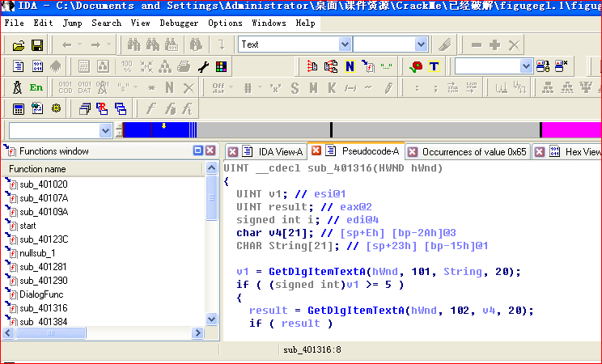Image resolution: width=602 pixels, height=364 pixels.
Task: Click the magenta region of navigation band
Action: click(572, 129)
